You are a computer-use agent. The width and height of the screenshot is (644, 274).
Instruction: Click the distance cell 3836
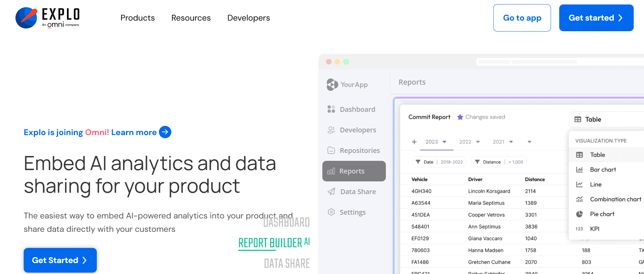click(531, 227)
